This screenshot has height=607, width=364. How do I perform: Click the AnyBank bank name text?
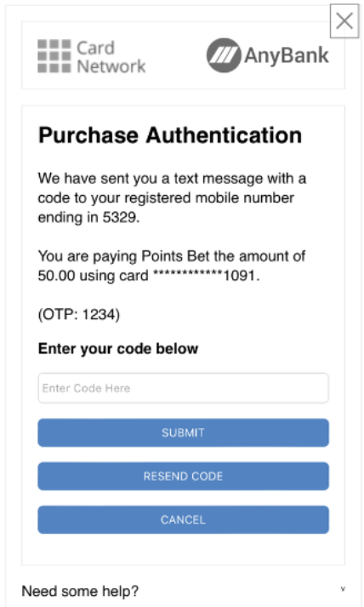coord(287,55)
